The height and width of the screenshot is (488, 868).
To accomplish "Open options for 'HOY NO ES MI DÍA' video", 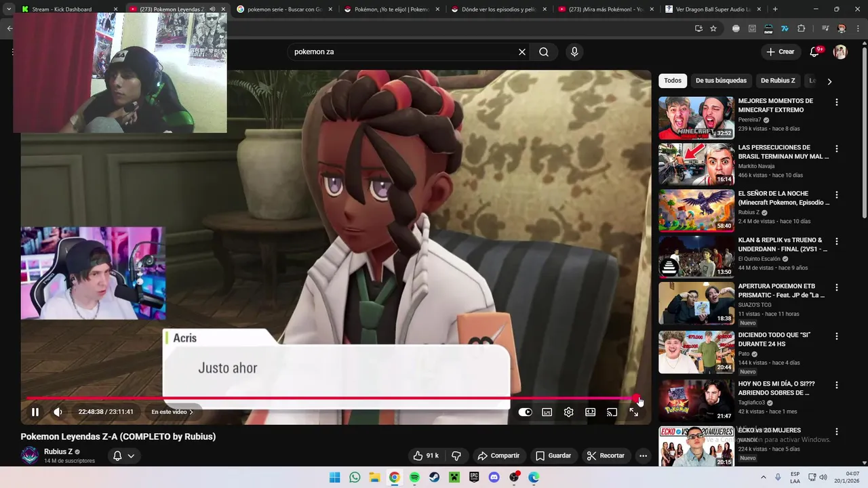I will (836, 385).
